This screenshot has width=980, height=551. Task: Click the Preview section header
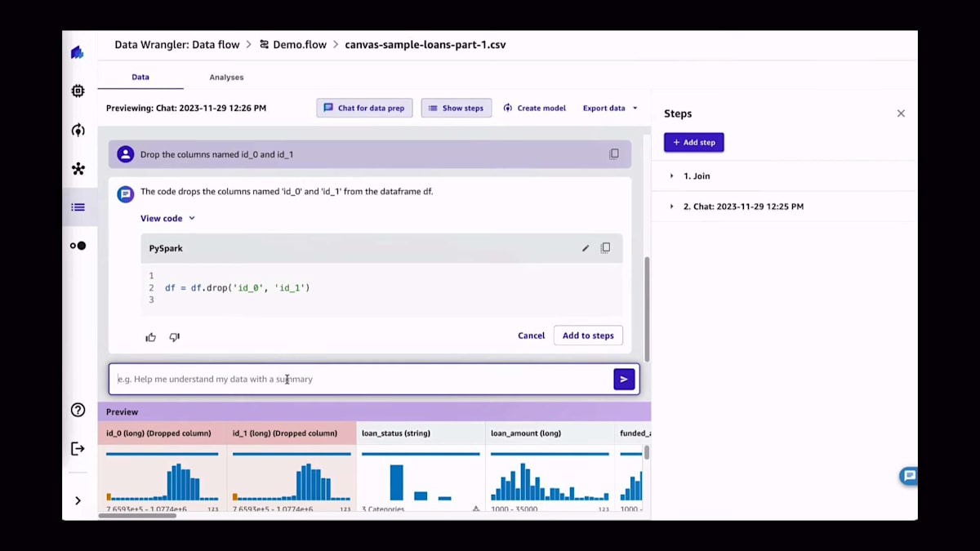(374, 411)
